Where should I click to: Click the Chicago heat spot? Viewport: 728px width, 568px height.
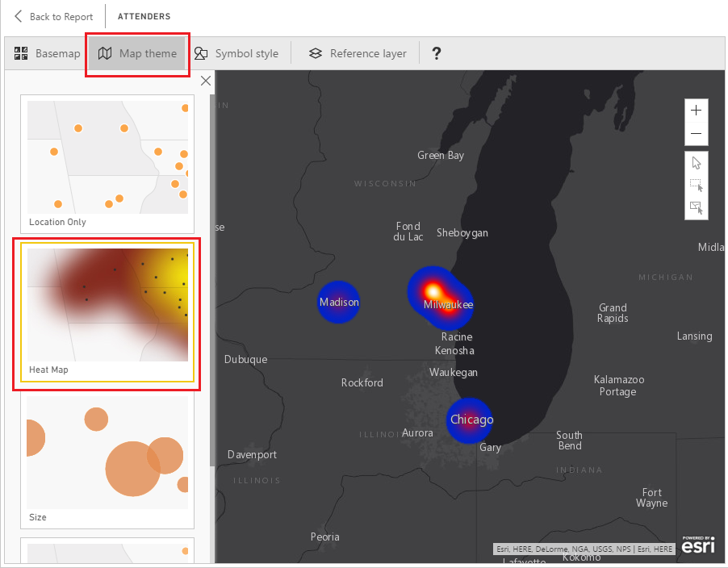[470, 420]
